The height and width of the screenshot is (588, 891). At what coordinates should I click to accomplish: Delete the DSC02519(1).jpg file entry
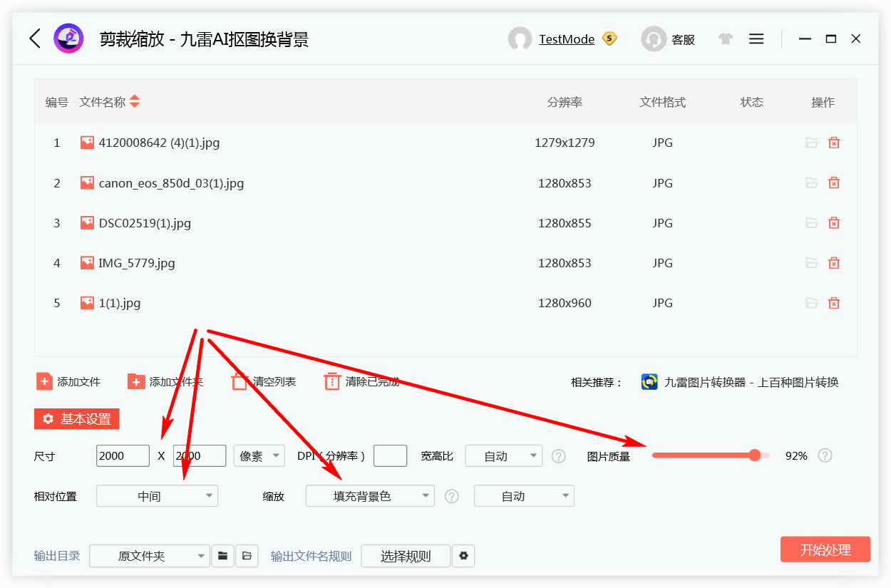click(834, 222)
